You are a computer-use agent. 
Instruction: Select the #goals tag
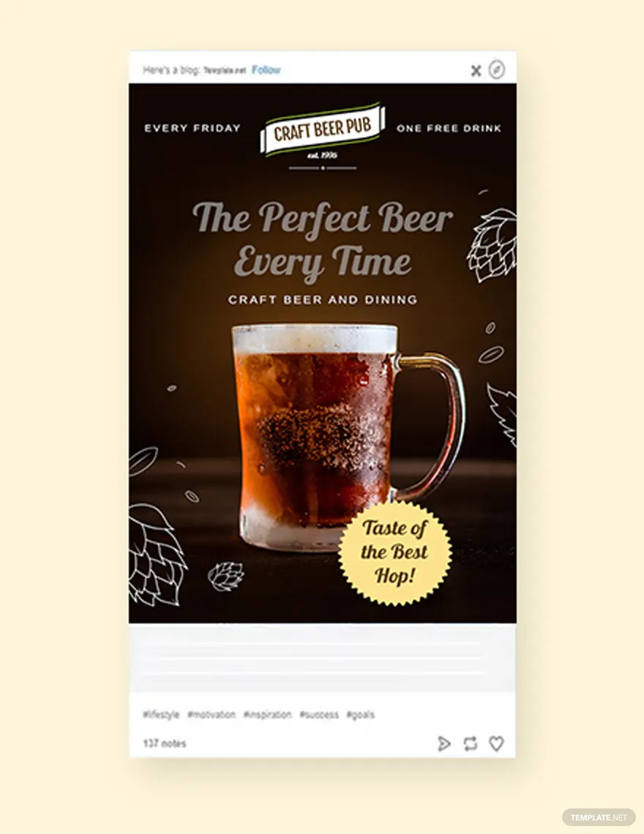pyautogui.click(x=360, y=714)
